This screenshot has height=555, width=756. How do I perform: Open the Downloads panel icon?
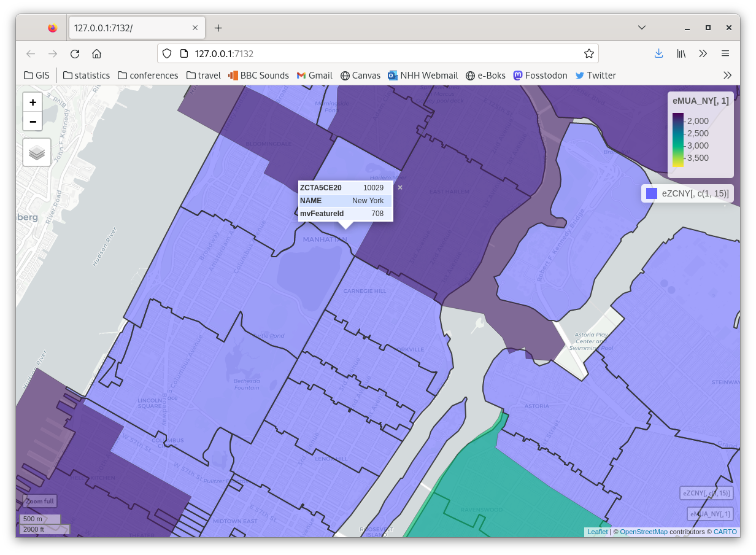coord(658,53)
